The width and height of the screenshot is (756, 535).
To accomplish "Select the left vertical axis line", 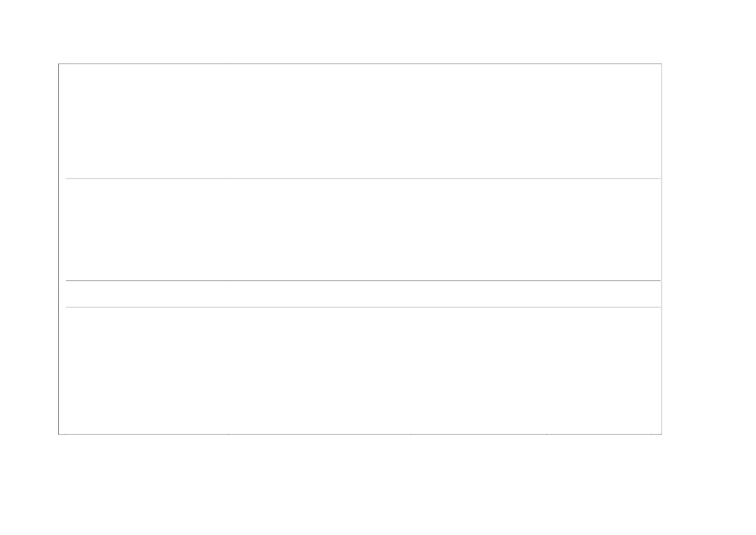I will (x=59, y=249).
